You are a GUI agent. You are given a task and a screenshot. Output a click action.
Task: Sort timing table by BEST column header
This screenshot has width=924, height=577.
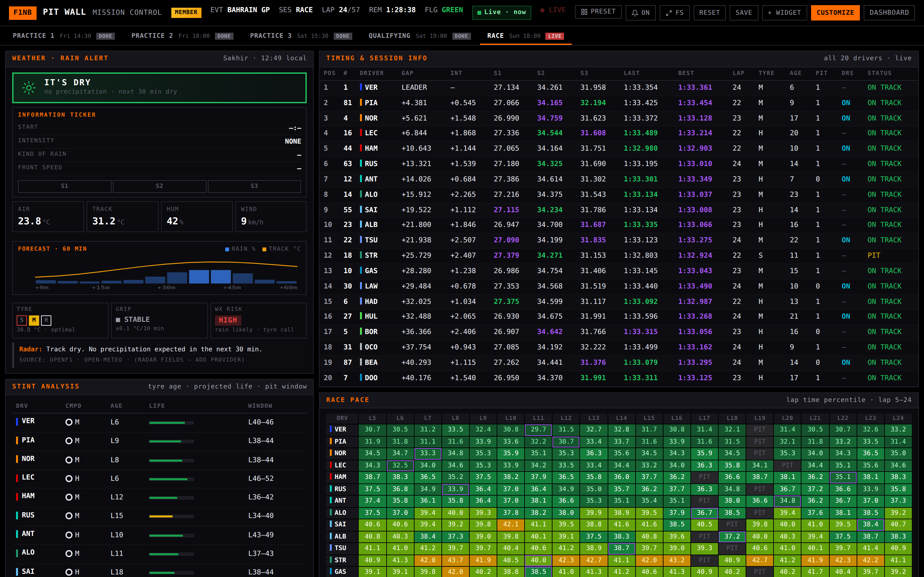point(686,73)
